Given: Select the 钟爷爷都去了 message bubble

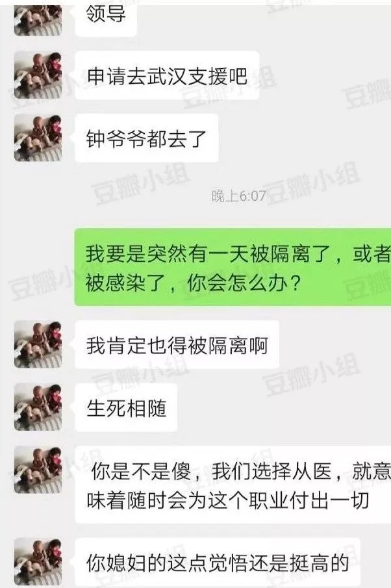Looking at the screenshot, I should (147, 138).
